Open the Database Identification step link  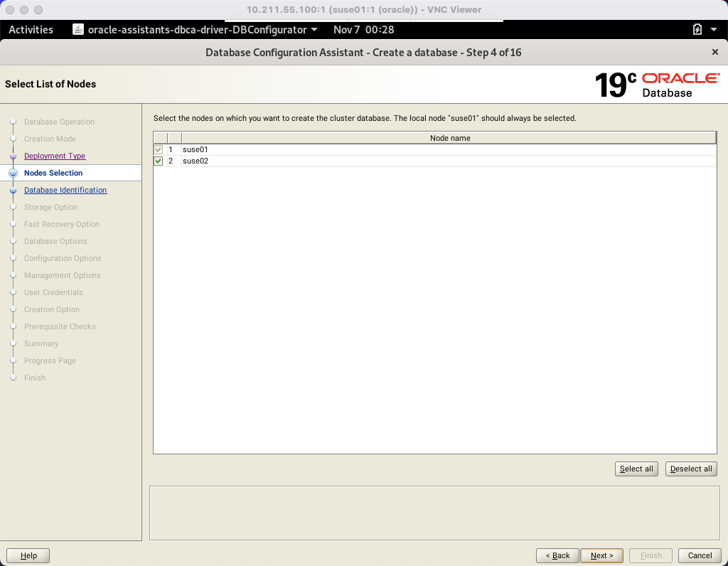click(65, 190)
